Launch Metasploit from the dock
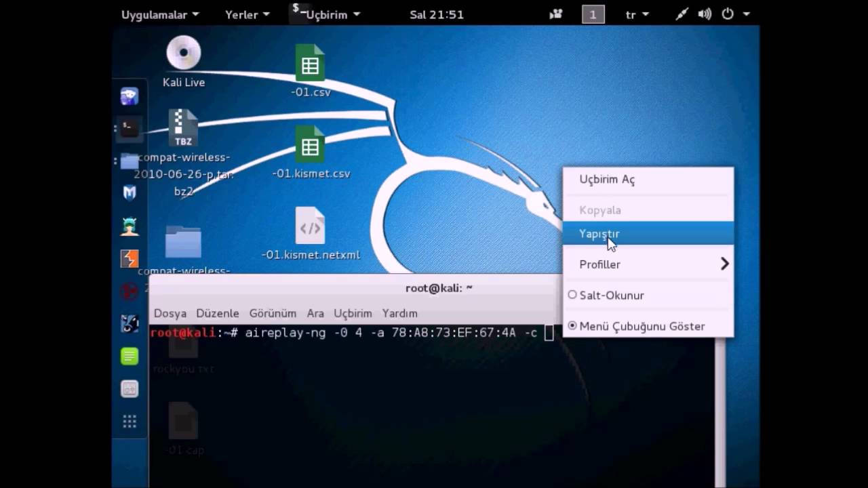The image size is (868, 488). [129, 193]
